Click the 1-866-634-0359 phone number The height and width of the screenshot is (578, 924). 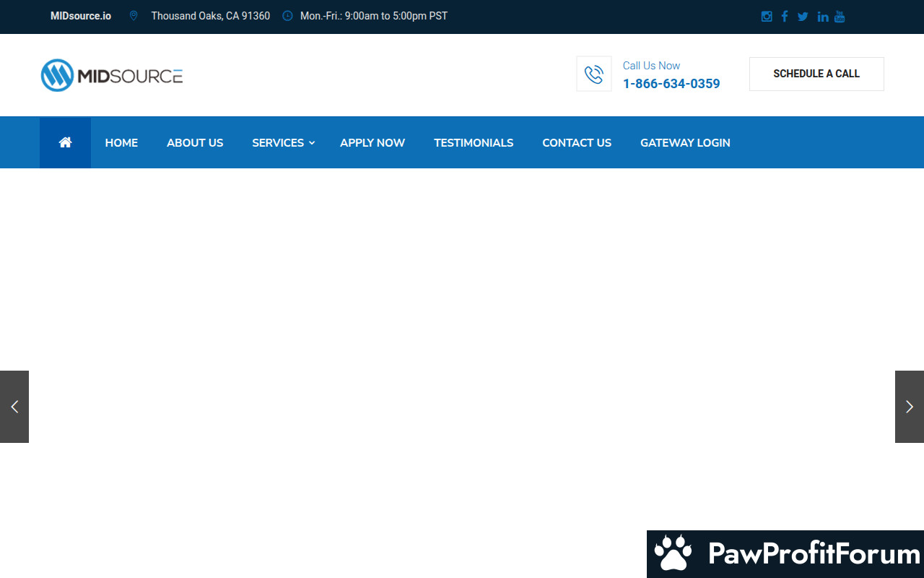[x=671, y=84]
